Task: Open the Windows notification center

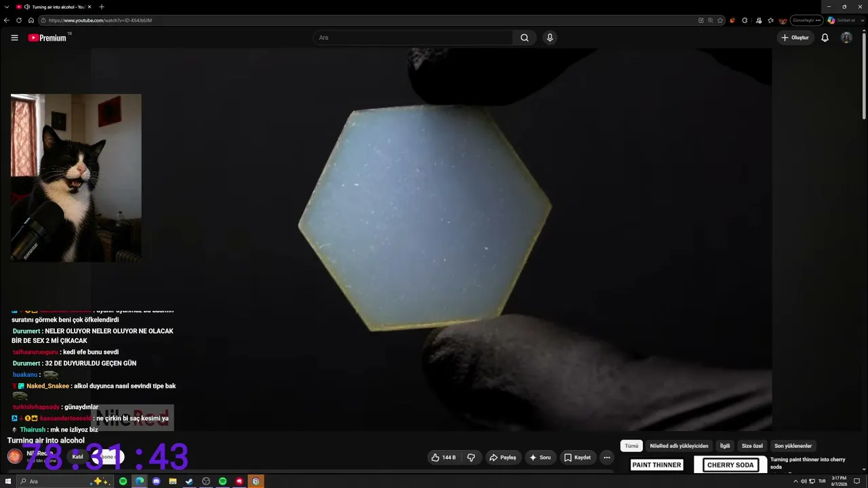Action: point(856,481)
